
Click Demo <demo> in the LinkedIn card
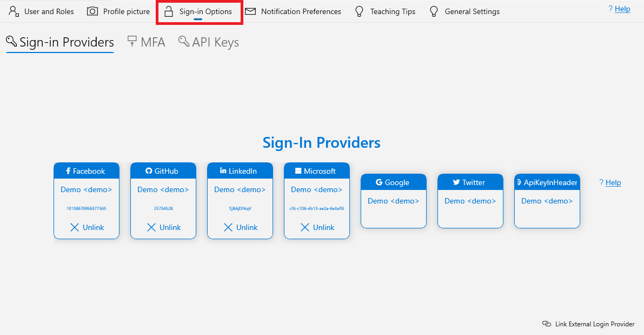(x=240, y=189)
